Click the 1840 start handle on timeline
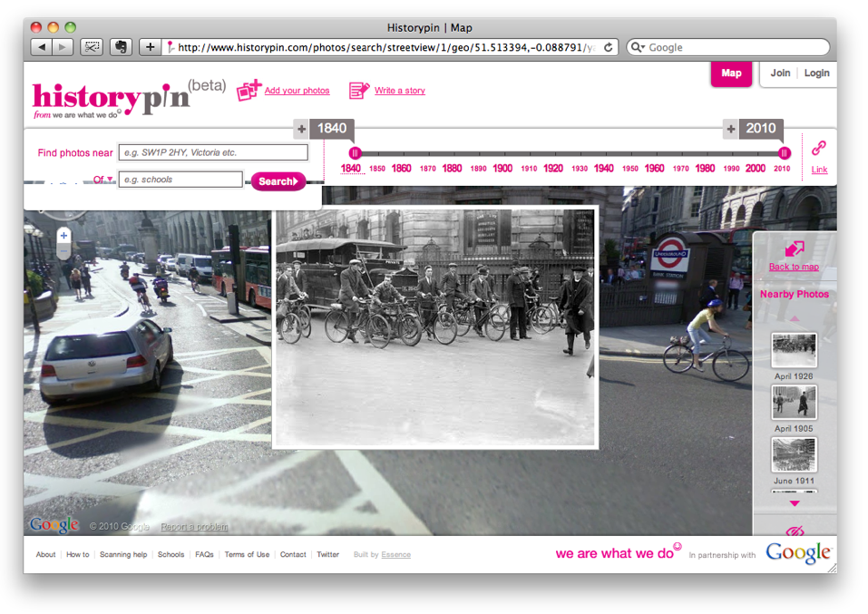The width and height of the screenshot is (868, 614). click(356, 153)
